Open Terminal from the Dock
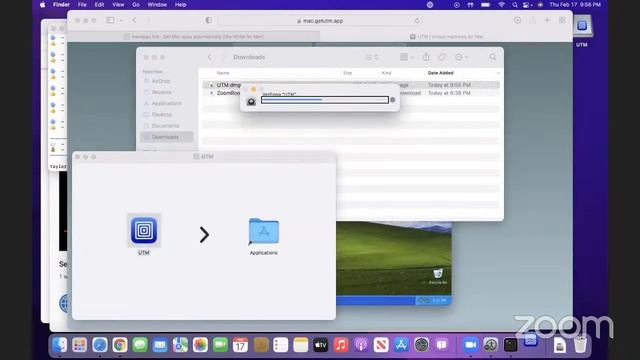Screen dimensions: 640x360 pyautogui.click(x=510, y=345)
